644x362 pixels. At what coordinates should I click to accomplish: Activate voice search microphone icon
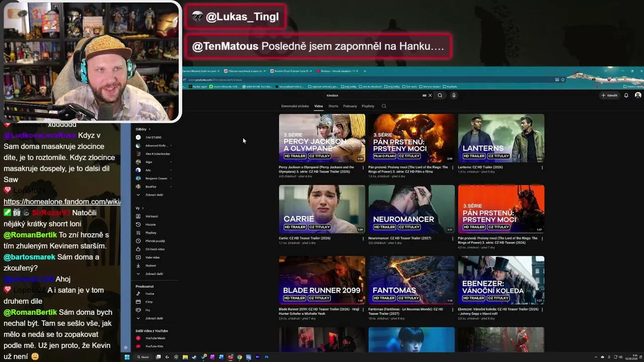coord(454,96)
